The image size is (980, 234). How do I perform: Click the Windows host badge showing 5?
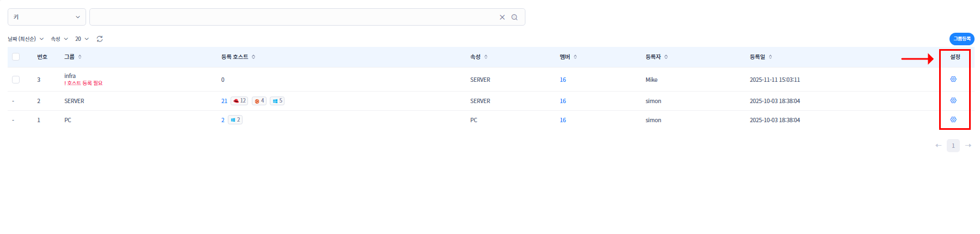[277, 101]
